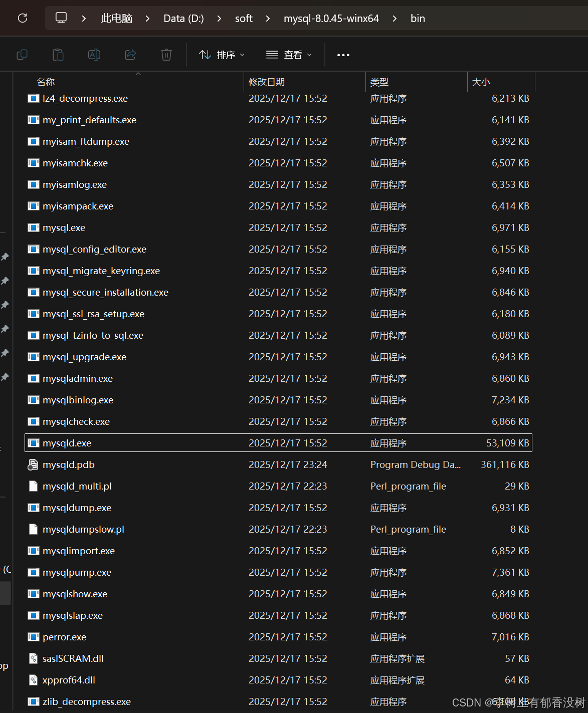Click the mysqladmin.exe file icon

click(x=33, y=378)
